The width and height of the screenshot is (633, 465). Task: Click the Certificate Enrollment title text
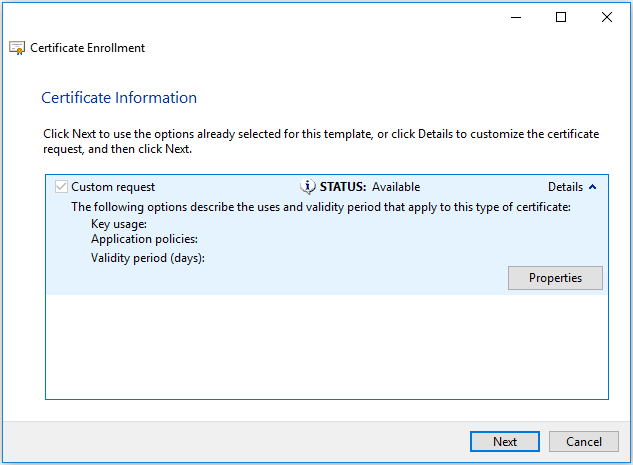[x=88, y=48]
